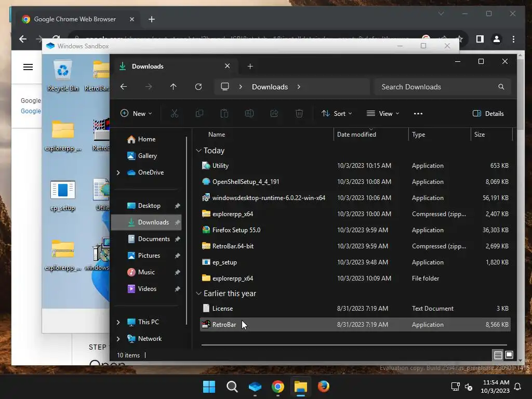Click the Rename icon in Explorer toolbar

point(249,113)
